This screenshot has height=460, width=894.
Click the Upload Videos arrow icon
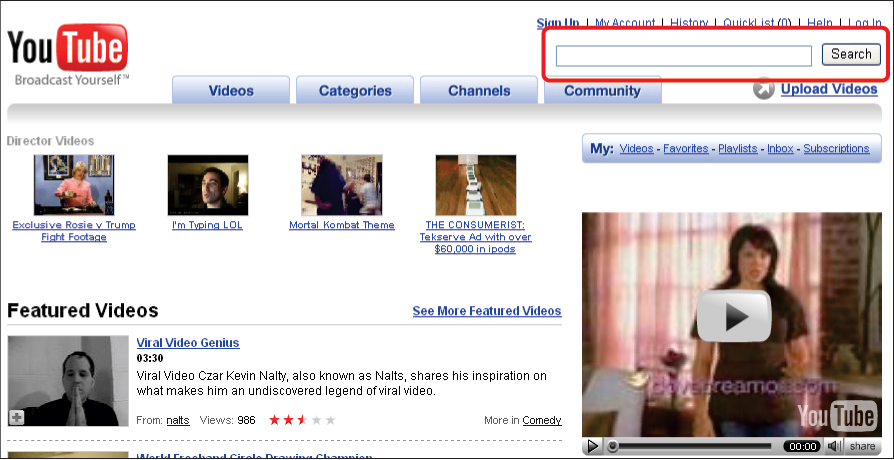763,89
